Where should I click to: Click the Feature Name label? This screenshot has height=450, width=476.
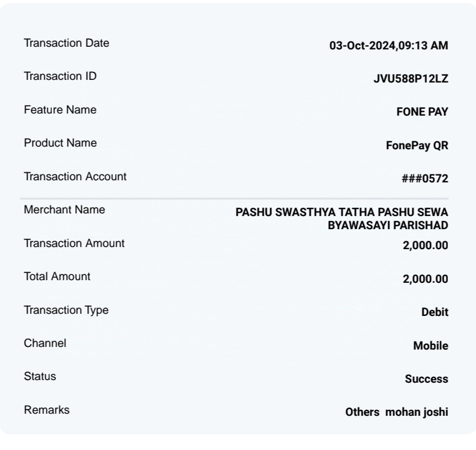click(60, 109)
